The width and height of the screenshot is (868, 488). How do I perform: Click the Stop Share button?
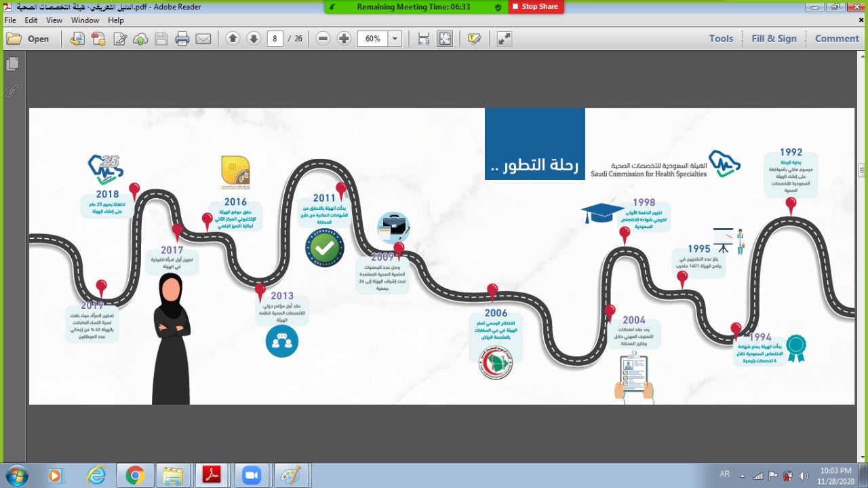click(535, 7)
